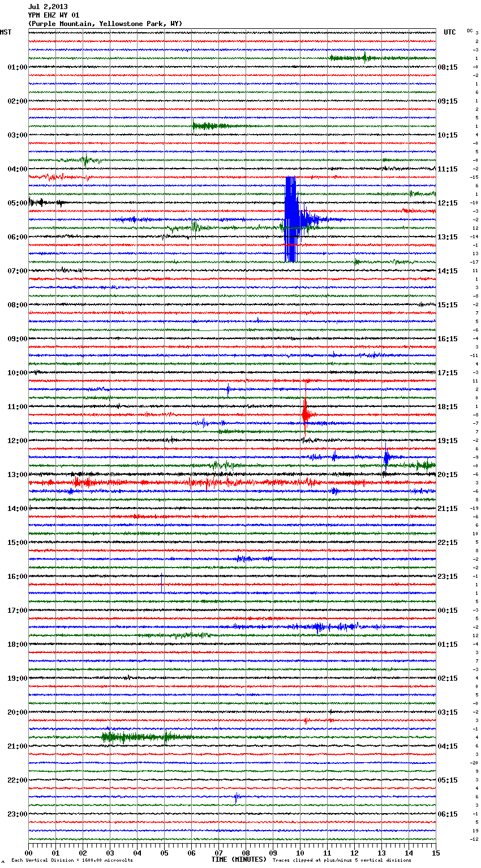The width and height of the screenshot is (481, 868).
Task: Select the 07:00 MST time label
Action: (18, 271)
